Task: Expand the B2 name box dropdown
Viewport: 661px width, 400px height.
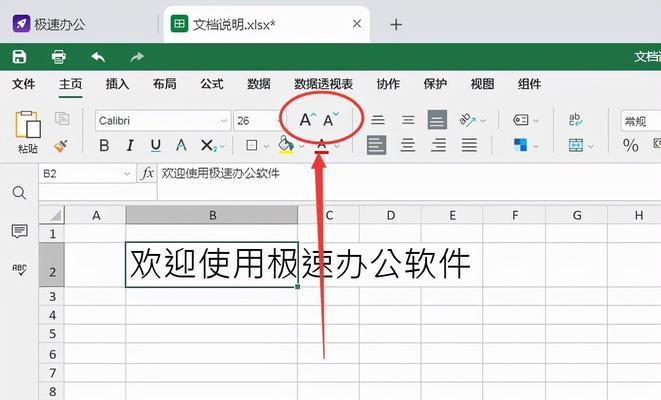Action: point(126,173)
